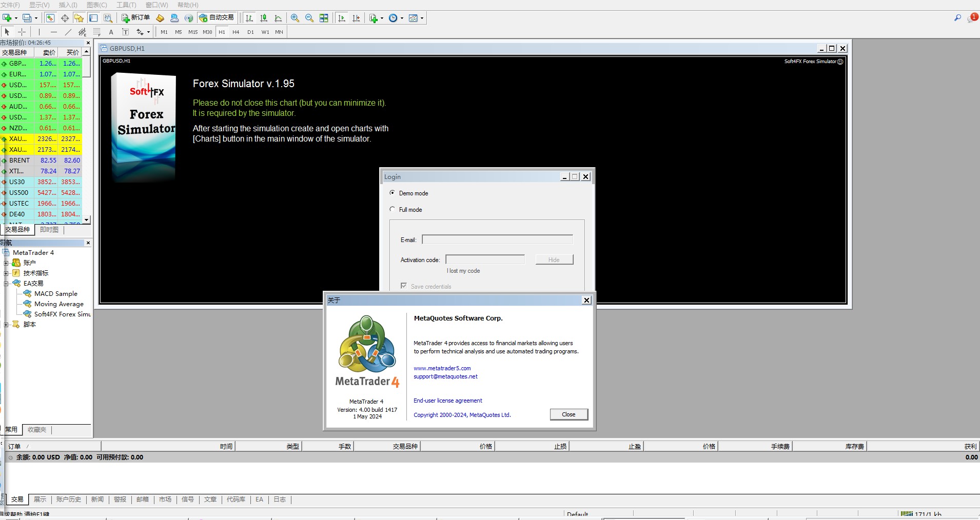
Task: Select the arrow cursor tool
Action: 7,32
